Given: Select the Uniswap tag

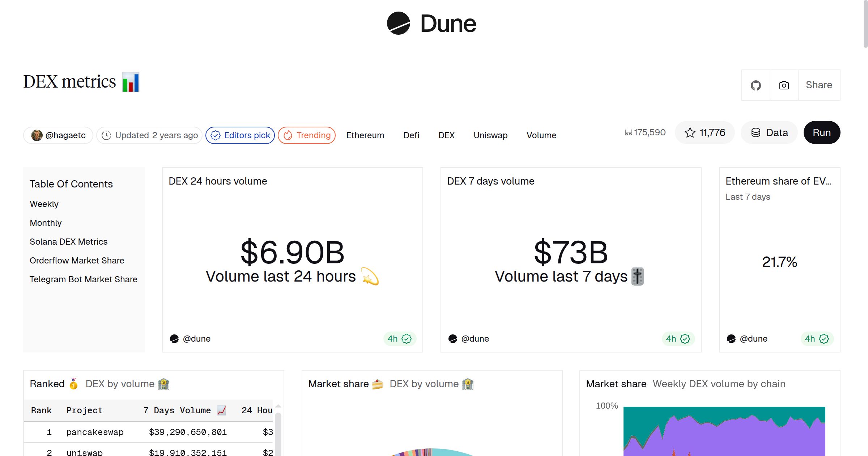Looking at the screenshot, I should coord(490,135).
